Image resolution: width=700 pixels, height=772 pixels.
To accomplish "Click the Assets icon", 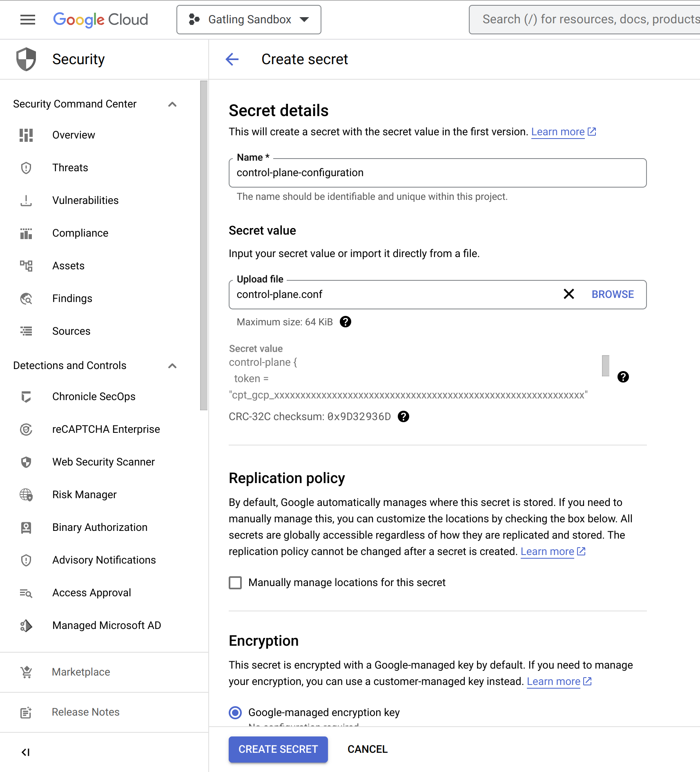I will tap(26, 266).
